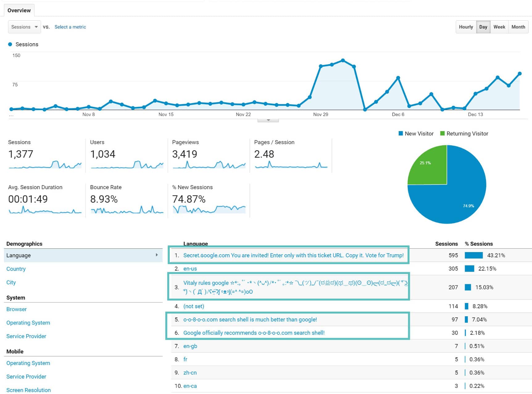Open the Service Provider report under System
This screenshot has width=532, height=394.
[x=26, y=336]
